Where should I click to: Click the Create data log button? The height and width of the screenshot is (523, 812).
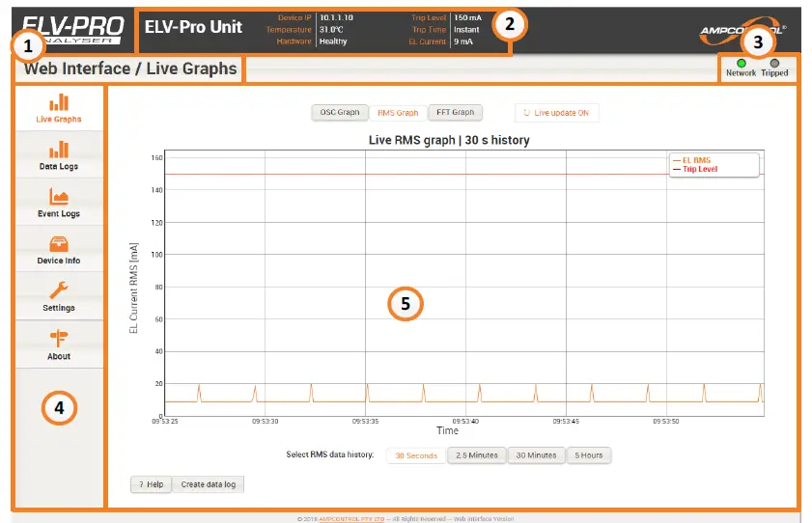[x=210, y=484]
